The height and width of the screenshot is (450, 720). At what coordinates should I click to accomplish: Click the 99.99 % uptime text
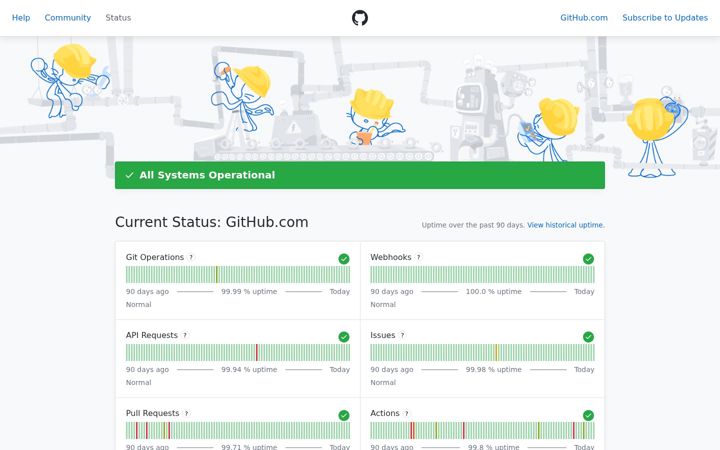[x=249, y=292]
